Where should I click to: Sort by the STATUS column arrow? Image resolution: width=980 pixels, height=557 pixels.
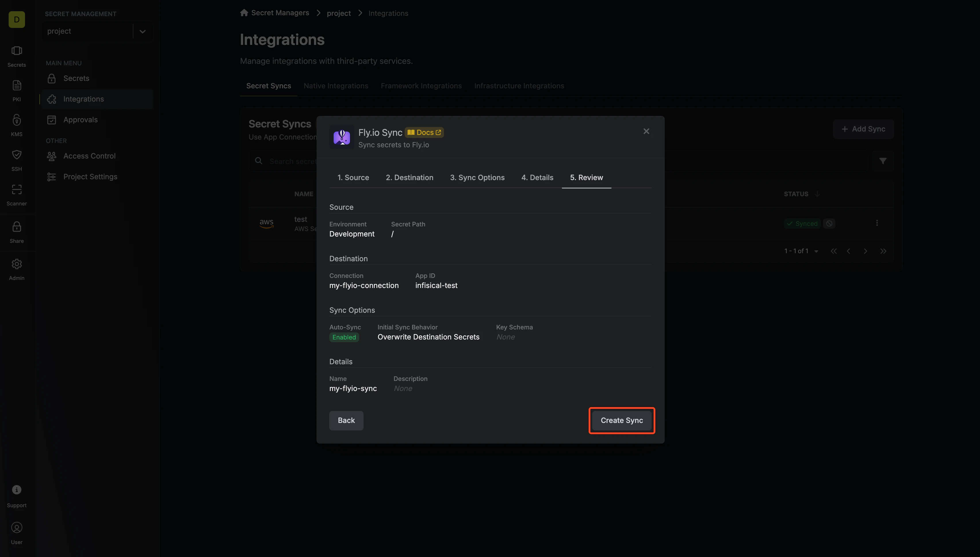tap(817, 194)
